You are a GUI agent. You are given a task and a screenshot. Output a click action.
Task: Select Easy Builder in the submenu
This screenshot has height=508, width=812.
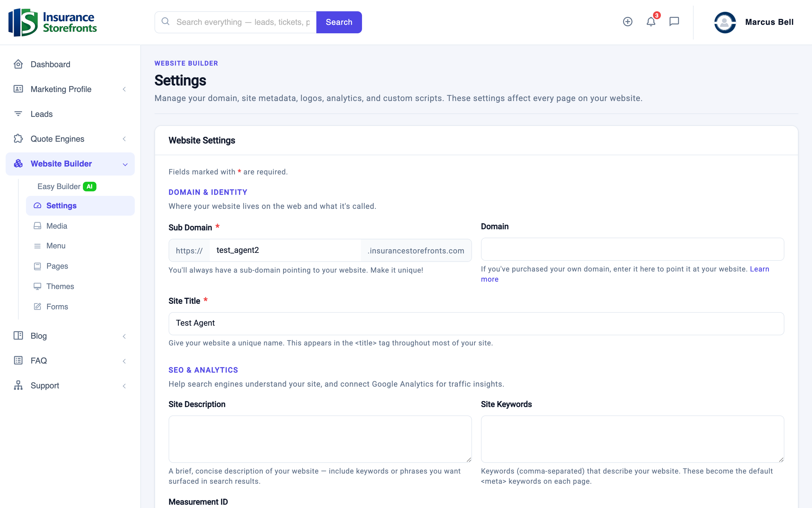(x=59, y=187)
